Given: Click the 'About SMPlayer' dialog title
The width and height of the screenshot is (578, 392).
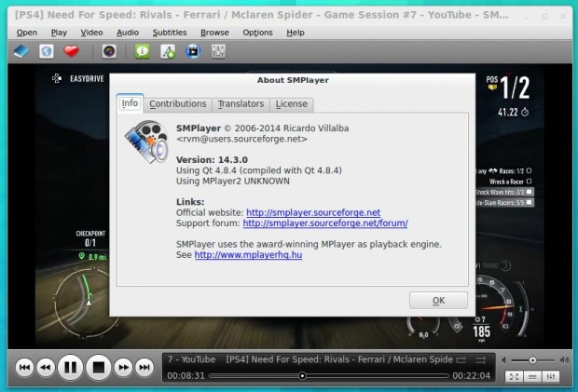Looking at the screenshot, I should [293, 80].
